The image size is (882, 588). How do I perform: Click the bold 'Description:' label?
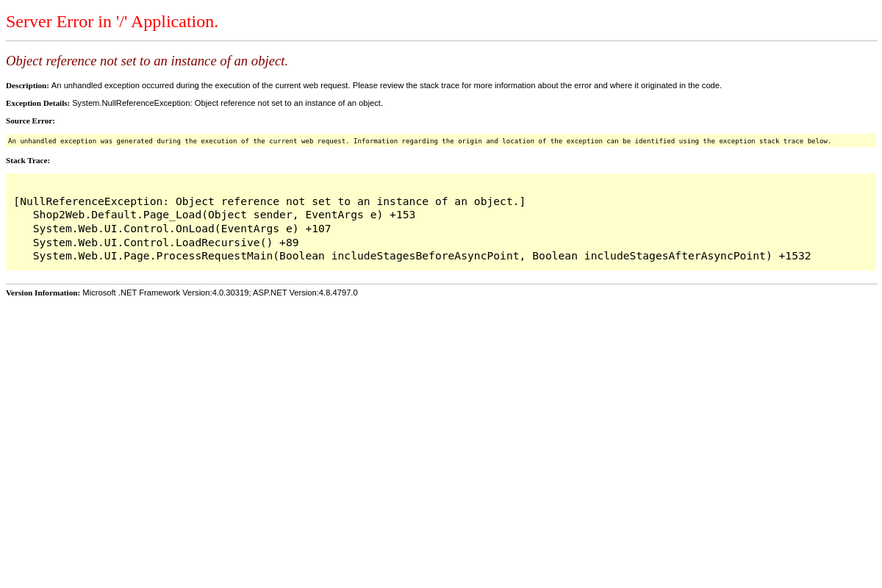point(27,85)
